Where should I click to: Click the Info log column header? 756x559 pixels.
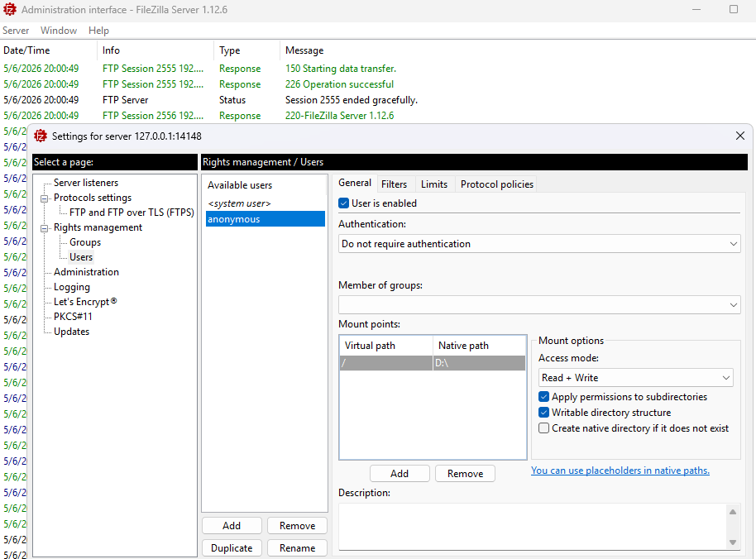[156, 50]
